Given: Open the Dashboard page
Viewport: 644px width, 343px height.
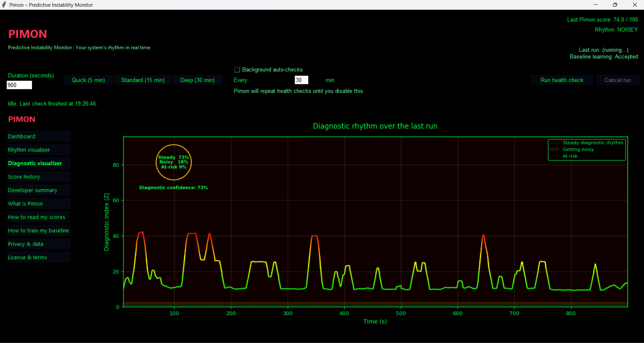Looking at the screenshot, I should click(39, 136).
